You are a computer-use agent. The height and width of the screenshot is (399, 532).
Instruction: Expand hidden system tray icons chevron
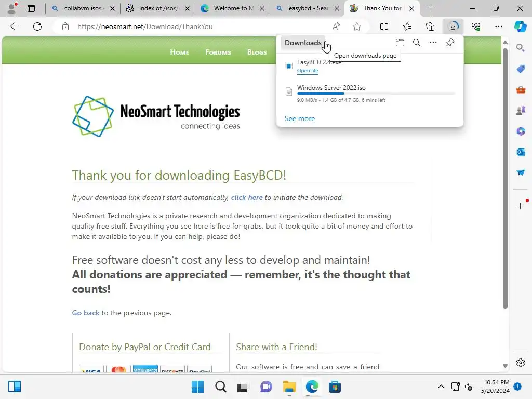441,387
